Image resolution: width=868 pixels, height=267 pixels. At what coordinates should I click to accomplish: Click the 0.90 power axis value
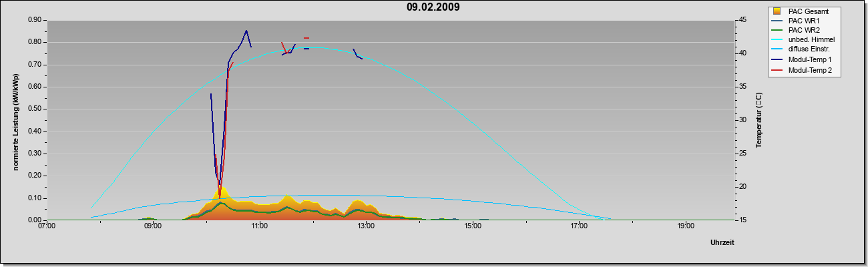[33, 20]
